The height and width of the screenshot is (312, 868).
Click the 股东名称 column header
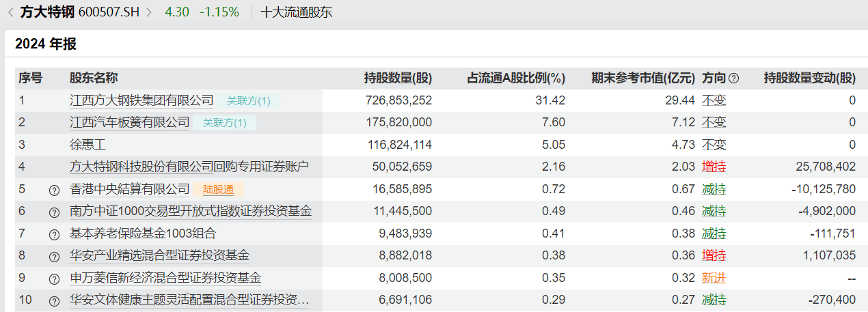tap(94, 79)
